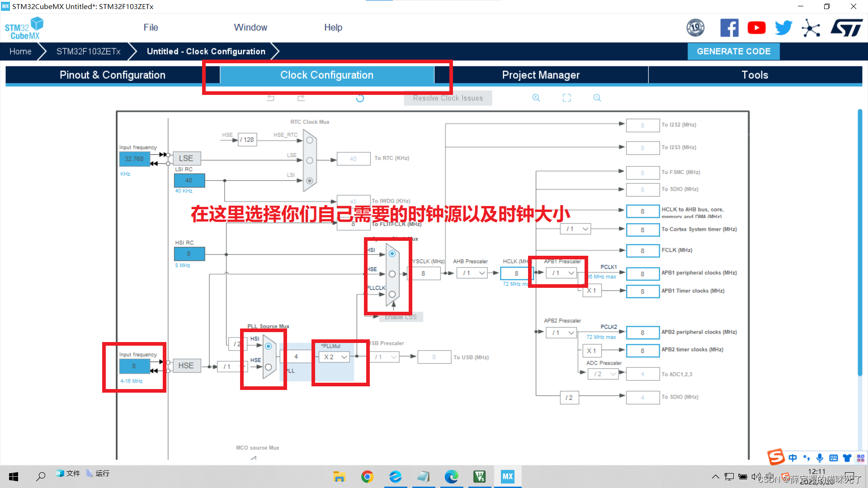This screenshot has width=868, height=488.
Task: Open the YouTube icon in the header
Action: pyautogui.click(x=756, y=28)
